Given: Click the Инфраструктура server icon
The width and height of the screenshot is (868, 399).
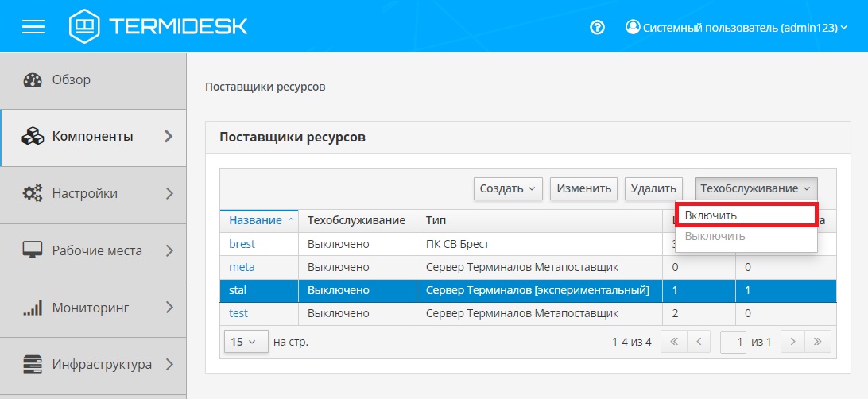Looking at the screenshot, I should (33, 365).
